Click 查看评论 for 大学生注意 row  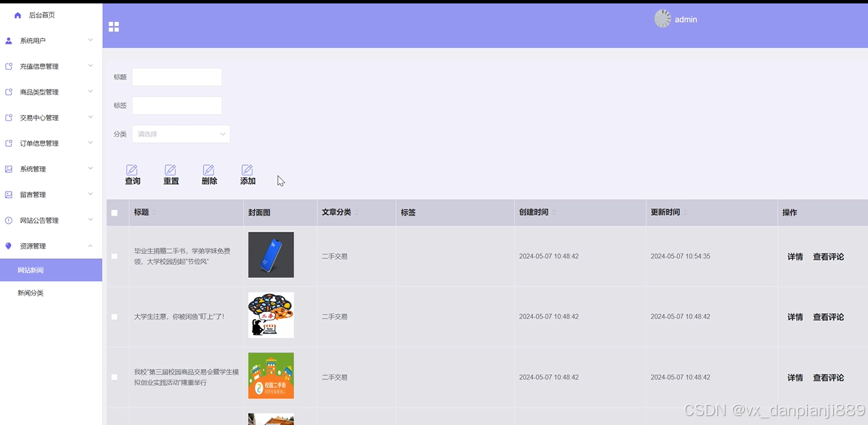(828, 318)
